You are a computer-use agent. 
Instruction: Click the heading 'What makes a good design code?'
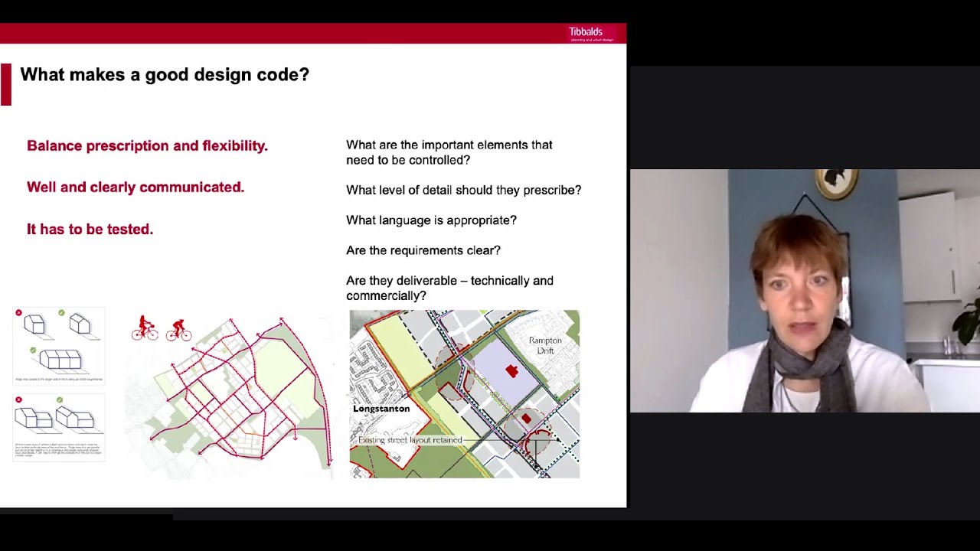click(x=165, y=75)
